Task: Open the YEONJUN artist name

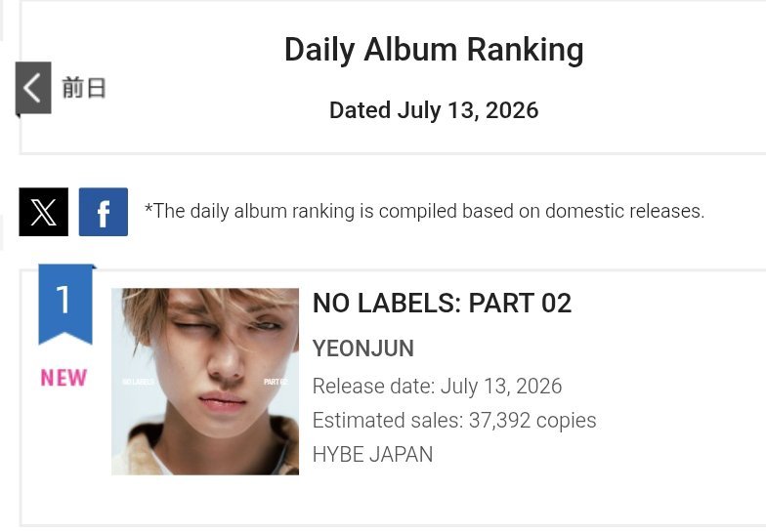Action: 363,348
